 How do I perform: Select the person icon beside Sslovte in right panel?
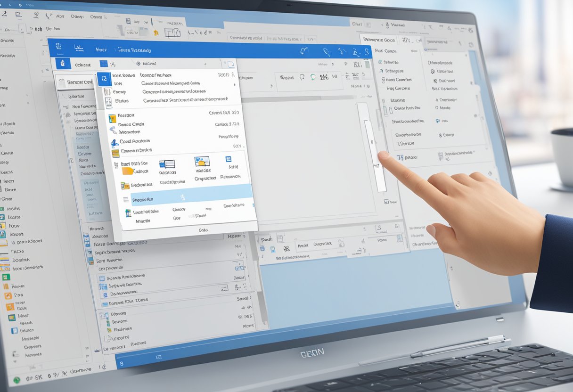tap(380, 62)
